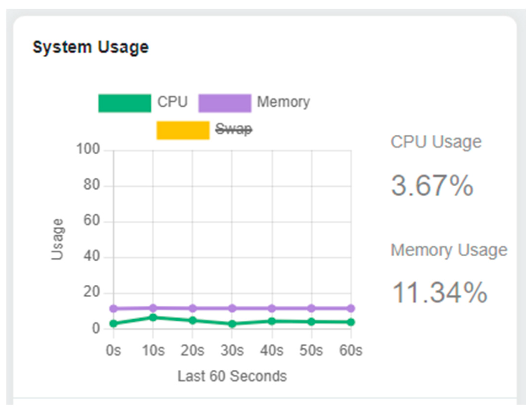Click the 3.67% CPU usage value

[432, 186]
